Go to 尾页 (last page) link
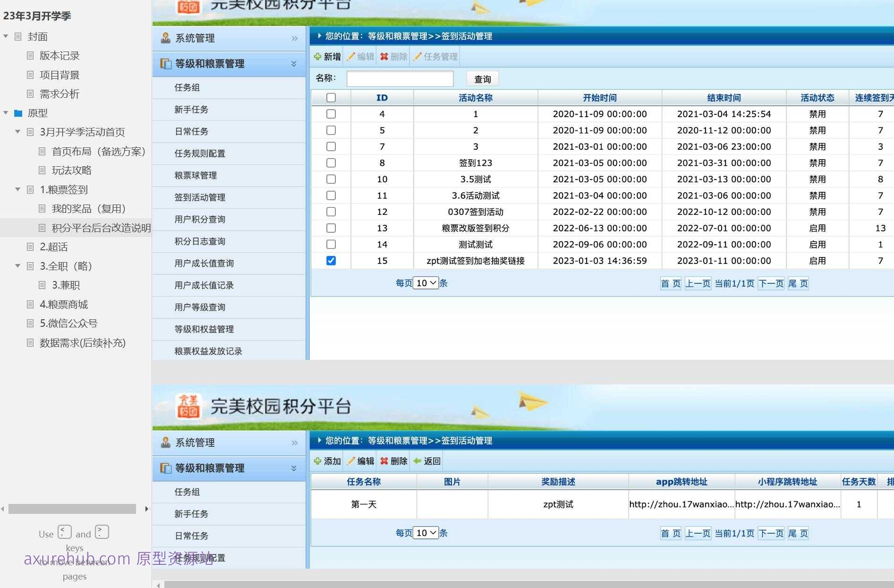Viewport: 894px width, 588px height. pos(798,283)
